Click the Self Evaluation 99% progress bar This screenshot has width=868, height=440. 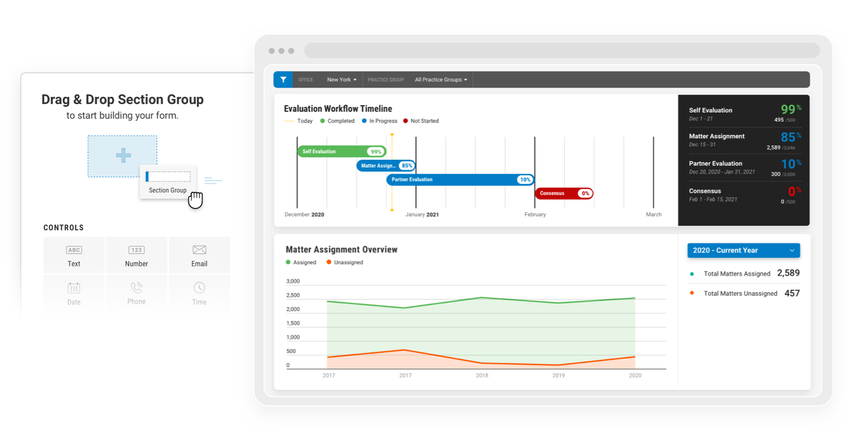pyautogui.click(x=342, y=152)
